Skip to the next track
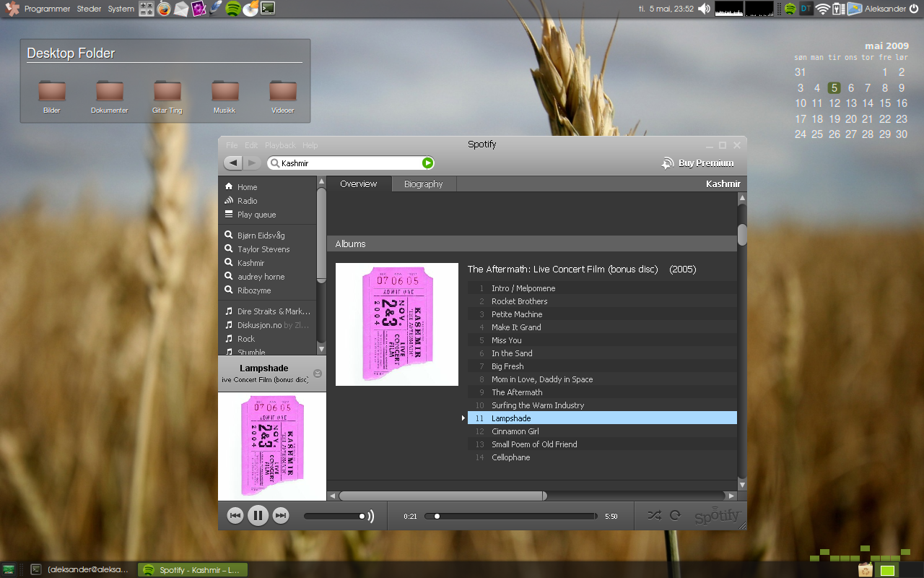The image size is (924, 578). (281, 515)
